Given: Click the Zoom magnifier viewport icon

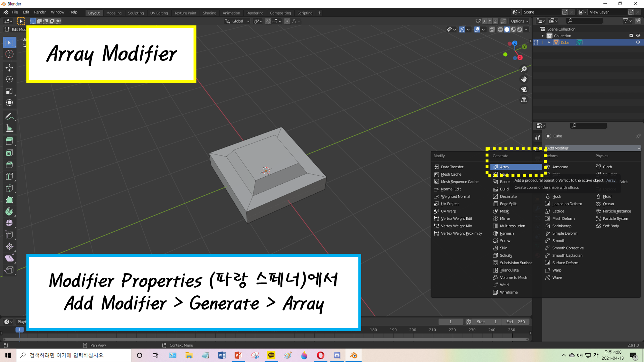Looking at the screenshot, I should 524,69.
